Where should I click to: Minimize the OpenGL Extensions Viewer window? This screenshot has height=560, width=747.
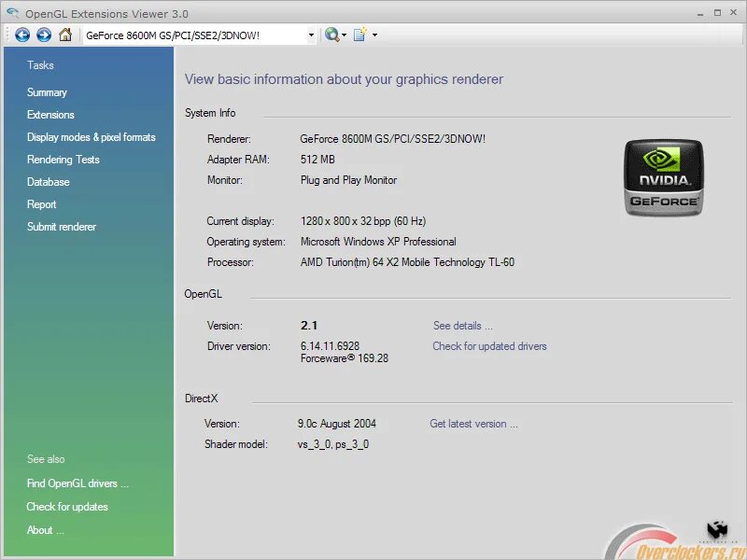(699, 13)
